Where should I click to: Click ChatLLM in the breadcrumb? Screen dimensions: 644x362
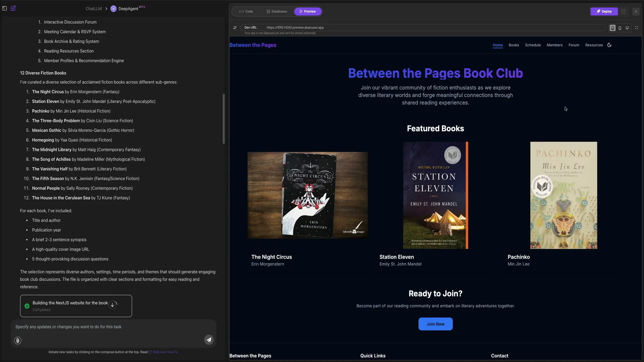tap(94, 9)
